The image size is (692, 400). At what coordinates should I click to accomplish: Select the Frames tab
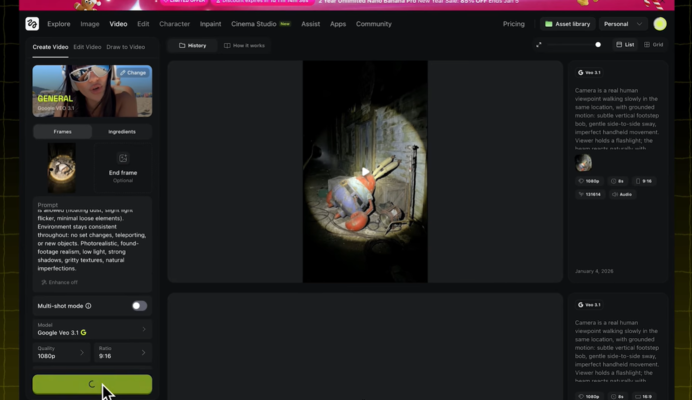[63, 132]
